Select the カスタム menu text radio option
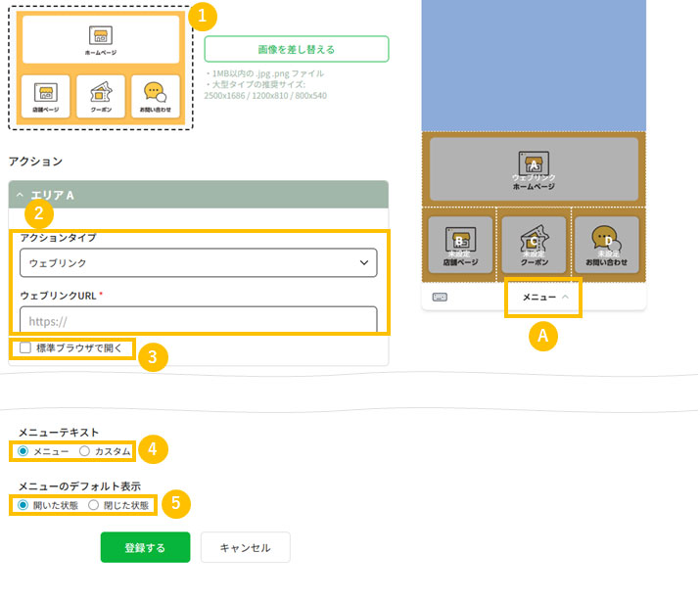Image resolution: width=700 pixels, height=600 pixels. 84,451
